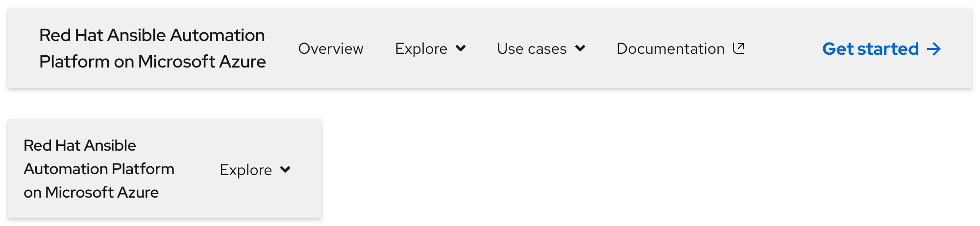Click the Explore label in the compact bar
980x226 pixels.
pos(245,170)
